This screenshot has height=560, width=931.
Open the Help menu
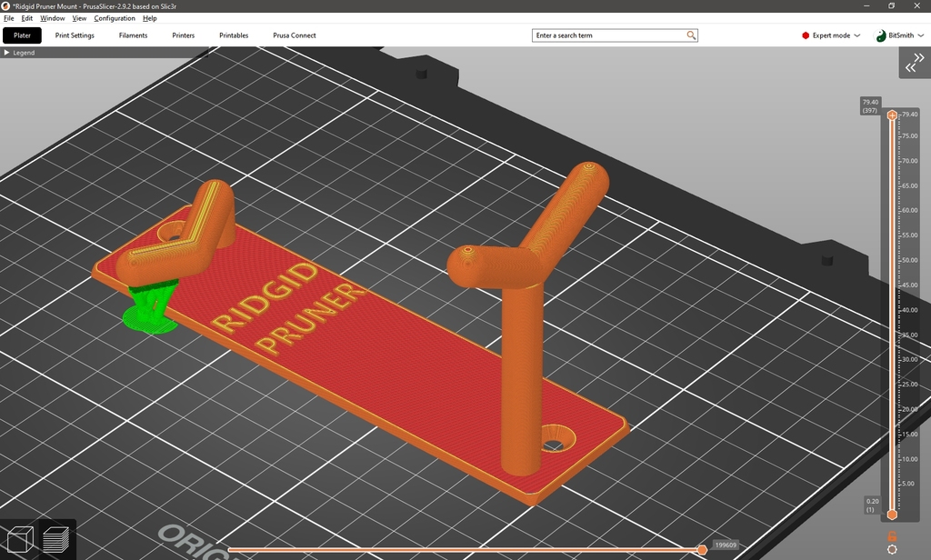click(x=150, y=18)
